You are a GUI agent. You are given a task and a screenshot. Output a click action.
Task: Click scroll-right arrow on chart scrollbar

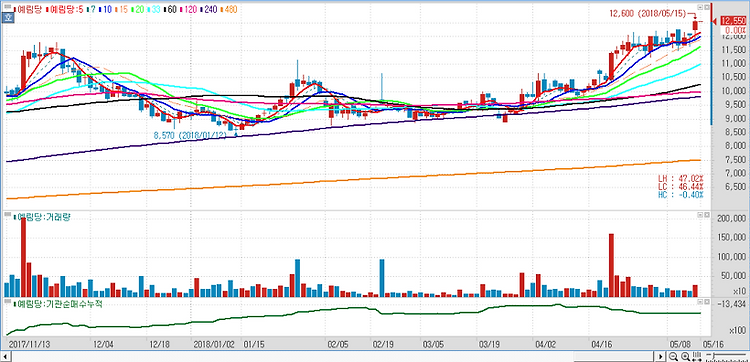click(x=661, y=357)
